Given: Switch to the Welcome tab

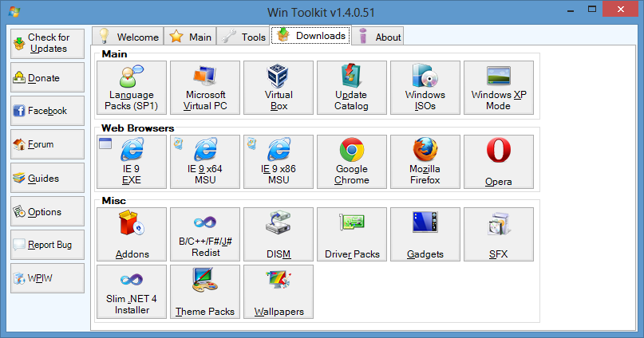Looking at the screenshot, I should [x=128, y=37].
